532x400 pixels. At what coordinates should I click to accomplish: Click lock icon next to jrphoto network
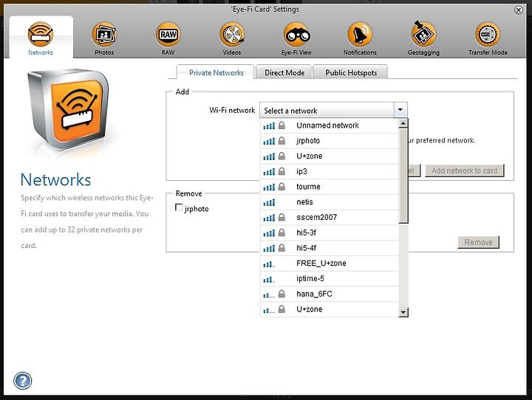282,141
